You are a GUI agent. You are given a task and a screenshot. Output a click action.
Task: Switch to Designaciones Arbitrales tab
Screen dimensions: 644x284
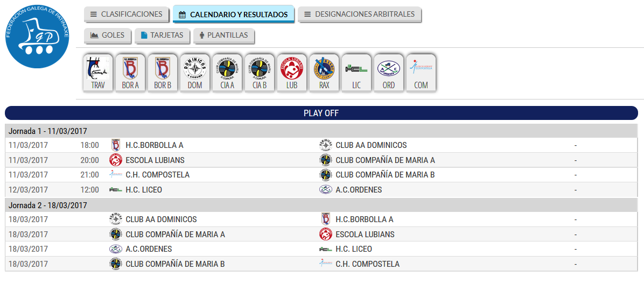359,15
